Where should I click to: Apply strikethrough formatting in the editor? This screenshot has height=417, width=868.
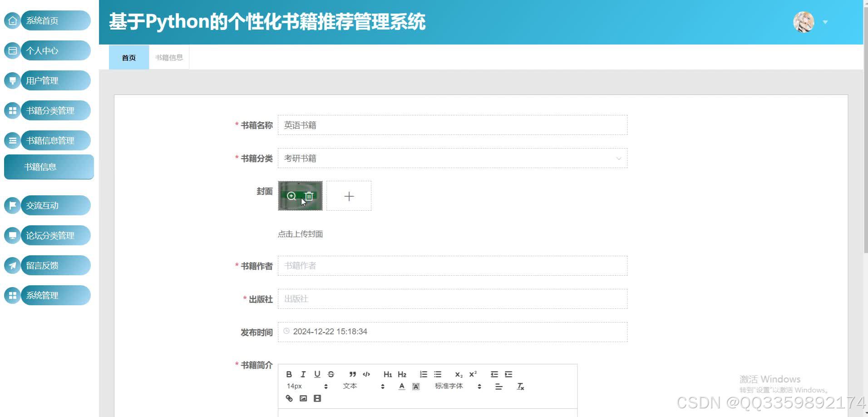click(x=331, y=374)
